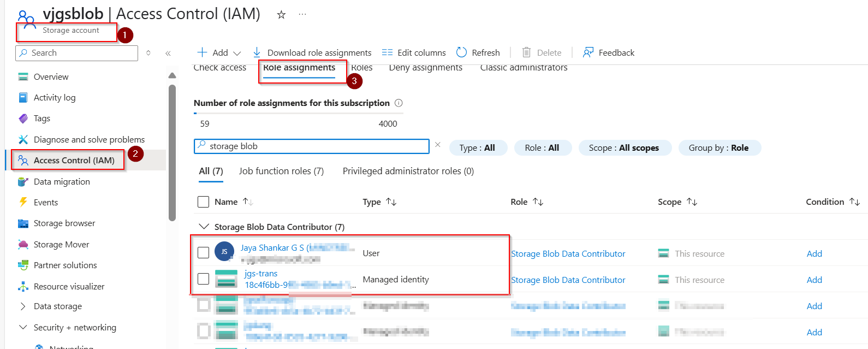The width and height of the screenshot is (868, 349).
Task: Switch to the Roles tab
Action: pos(362,68)
